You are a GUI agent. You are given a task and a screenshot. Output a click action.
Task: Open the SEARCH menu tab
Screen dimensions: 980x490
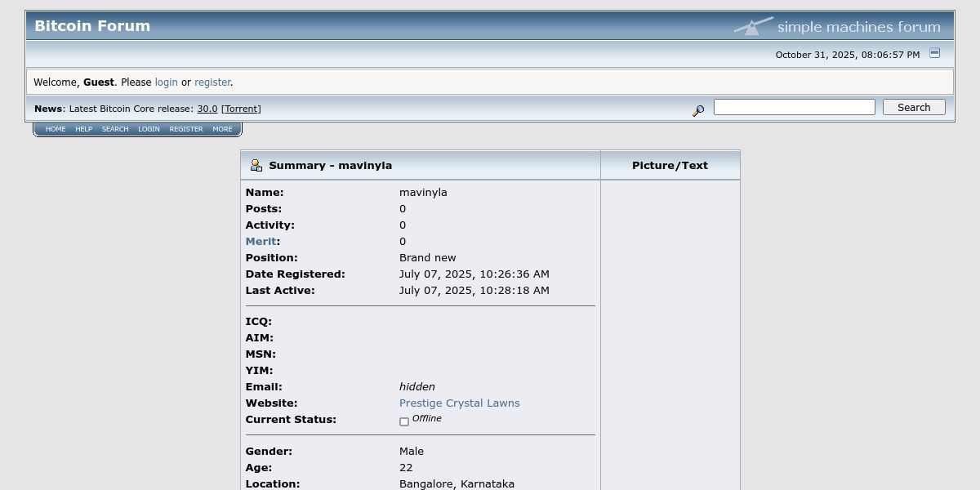115,129
